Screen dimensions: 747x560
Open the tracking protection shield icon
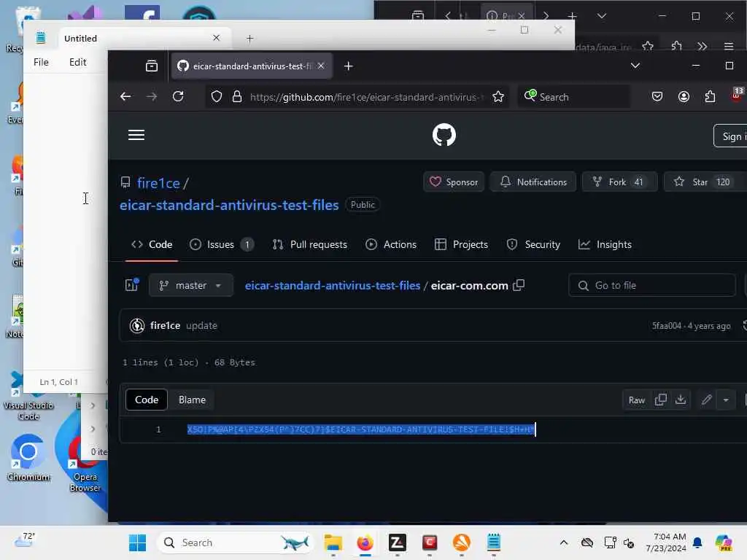tap(217, 97)
